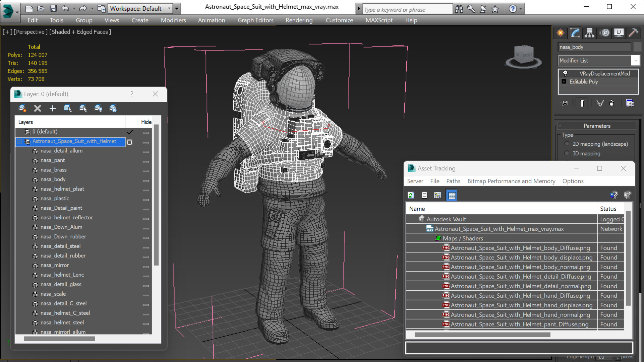
Task: Click the New Scene file icon
Action: click(29, 8)
